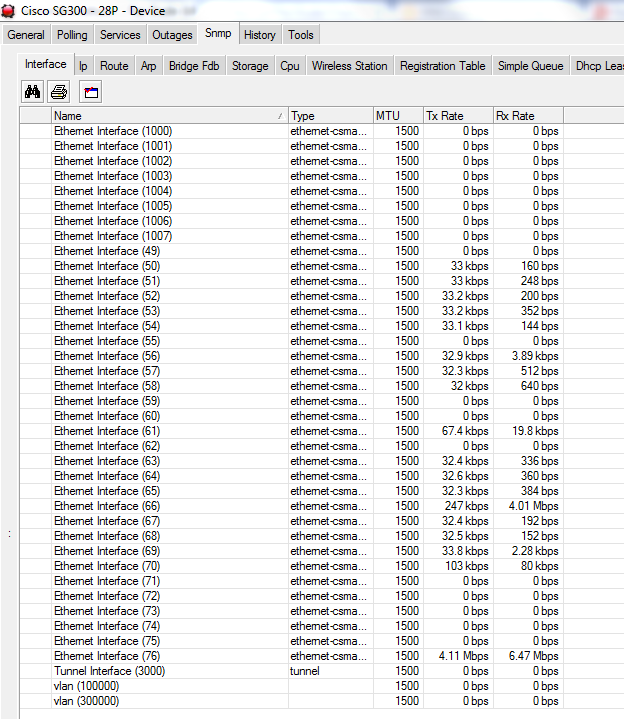This screenshot has height=719, width=624.
Task: Click the 247 kbps Tx Rate value
Action: point(467,506)
